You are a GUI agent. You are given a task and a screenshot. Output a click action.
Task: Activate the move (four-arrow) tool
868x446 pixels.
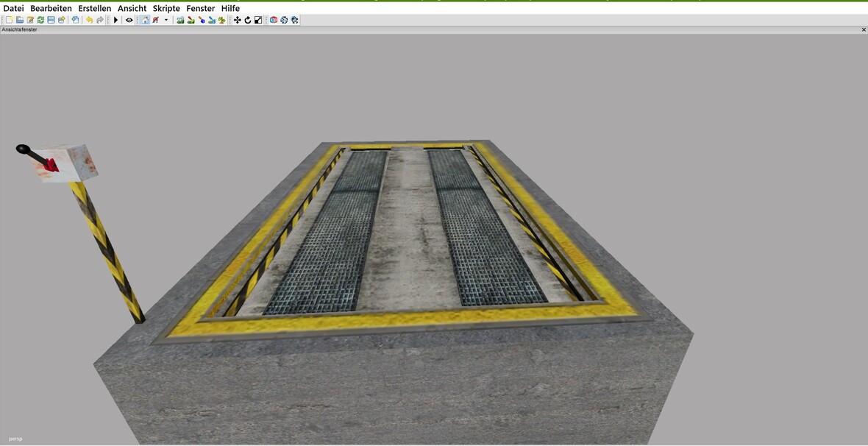pyautogui.click(x=237, y=20)
